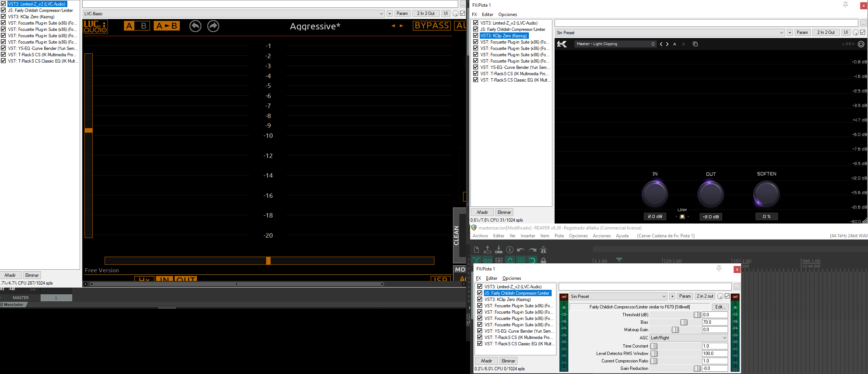Viewport: 868px width, 374px height.
Task: Click Eliminar in the bottom FX window
Action: [x=508, y=361]
